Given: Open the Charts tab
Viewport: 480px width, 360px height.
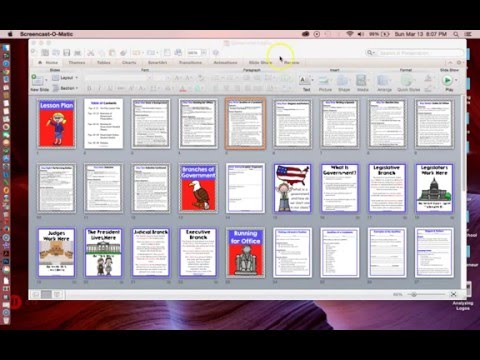Looking at the screenshot, I should [x=129, y=62].
